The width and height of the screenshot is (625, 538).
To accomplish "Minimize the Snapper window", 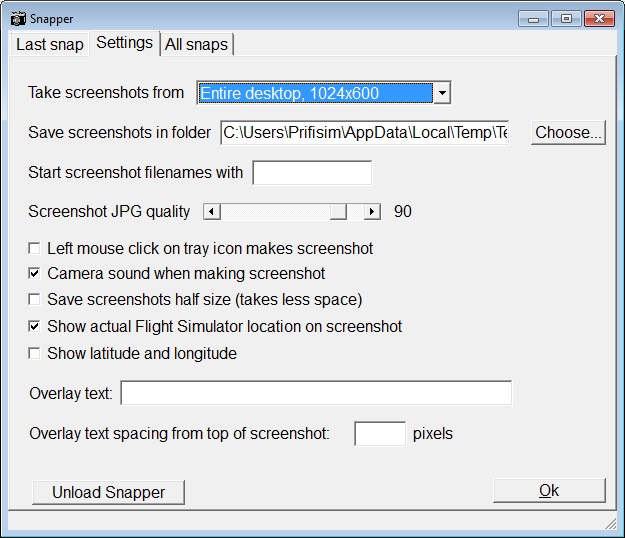I will [534, 18].
